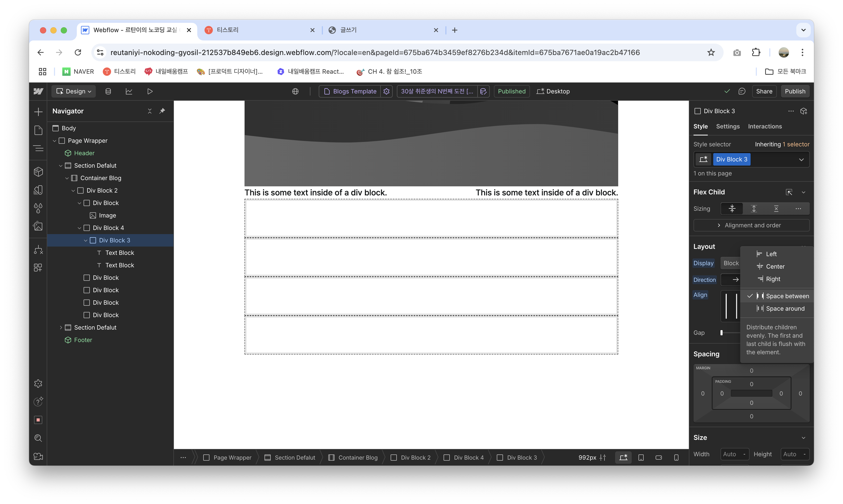Choose Space around option
843x504 pixels.
pyautogui.click(x=777, y=308)
